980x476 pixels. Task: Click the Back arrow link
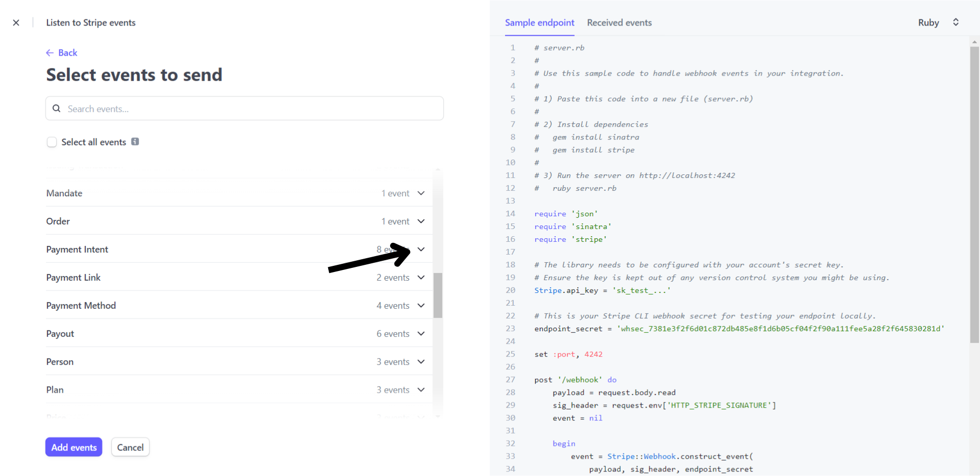tap(61, 53)
